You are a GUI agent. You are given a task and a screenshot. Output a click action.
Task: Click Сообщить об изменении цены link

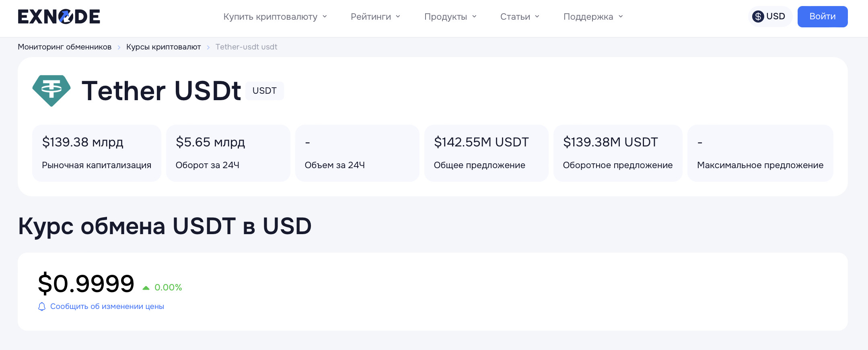107,307
